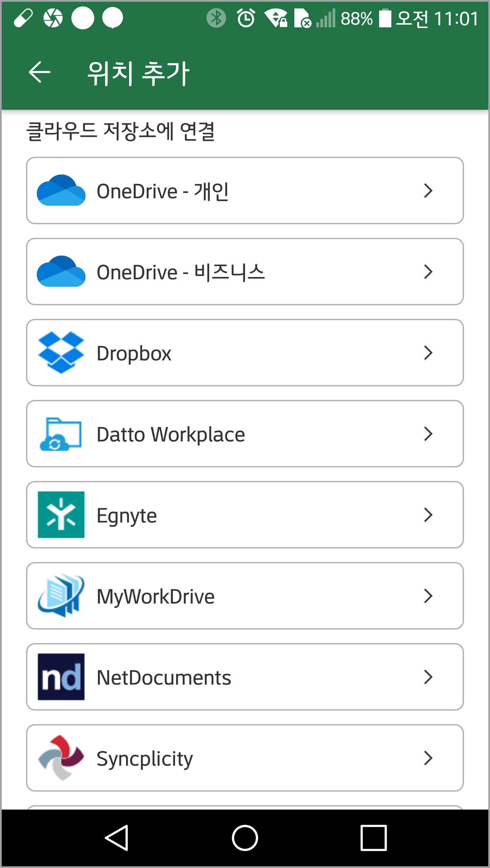Tap the 오전 11:01 clock text
This screenshot has height=868, width=490.
coord(437,18)
